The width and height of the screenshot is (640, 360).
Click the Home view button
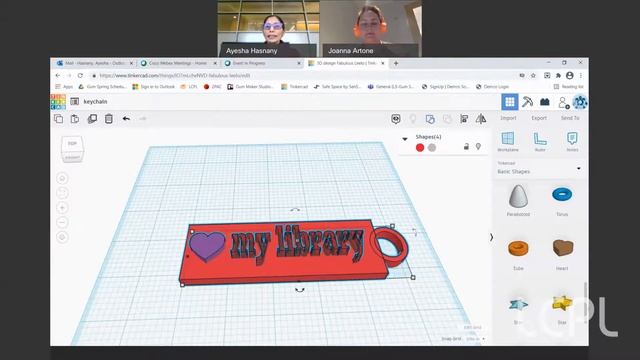click(62, 178)
